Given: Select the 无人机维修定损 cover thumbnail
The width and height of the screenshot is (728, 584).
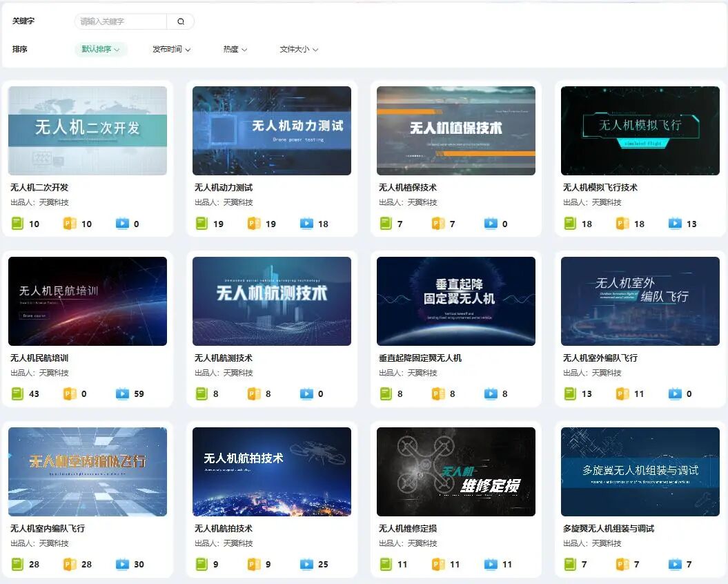Looking at the screenshot, I should tap(455, 471).
